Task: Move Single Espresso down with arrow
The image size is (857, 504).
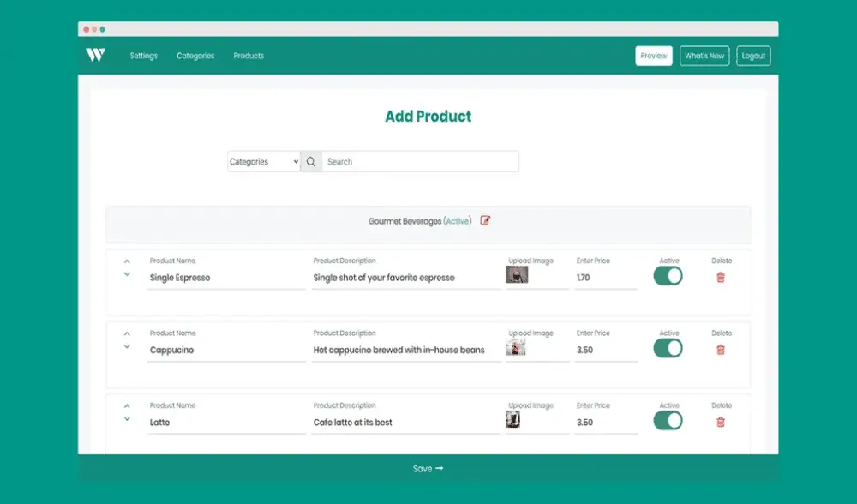Action: coord(127,274)
